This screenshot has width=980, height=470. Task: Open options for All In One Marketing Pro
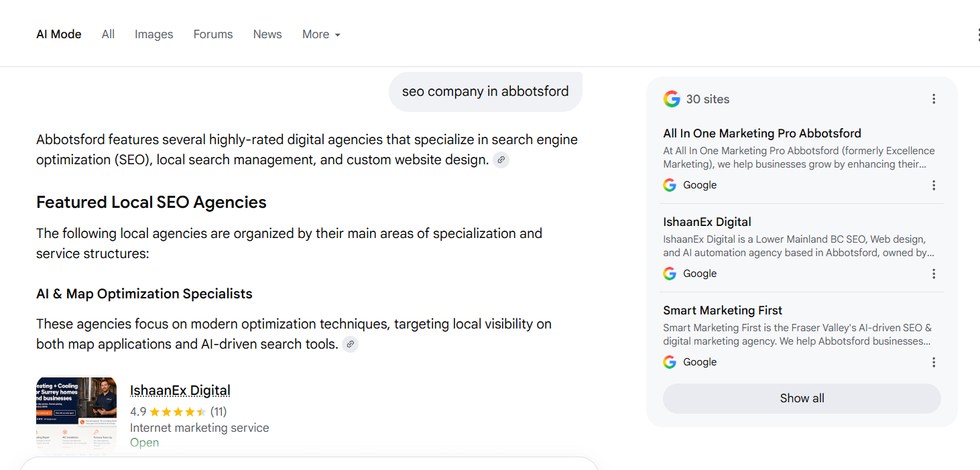pyautogui.click(x=934, y=185)
